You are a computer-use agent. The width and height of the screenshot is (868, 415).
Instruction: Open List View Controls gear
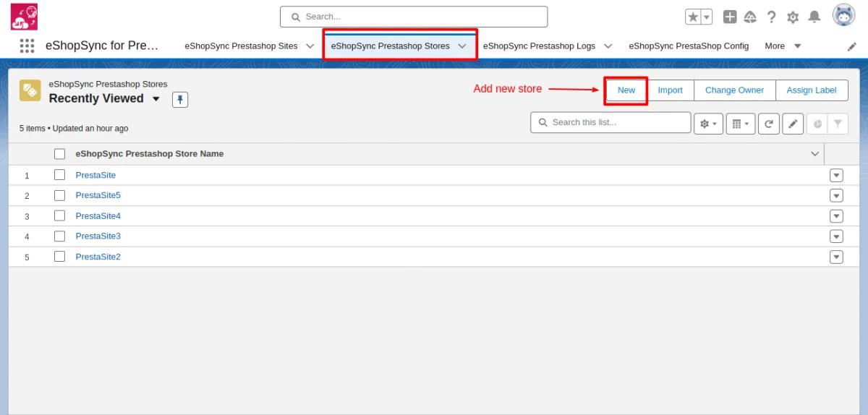708,124
